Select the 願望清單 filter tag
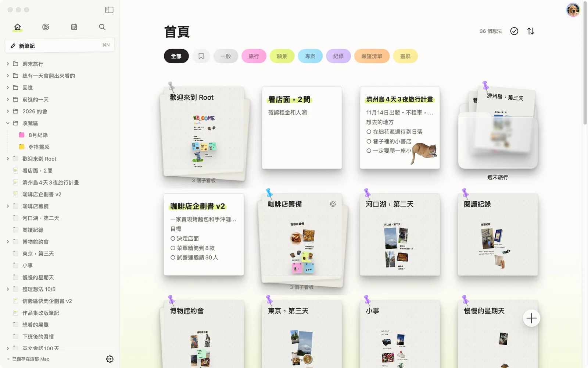Image resolution: width=588 pixels, height=368 pixels. tap(372, 56)
